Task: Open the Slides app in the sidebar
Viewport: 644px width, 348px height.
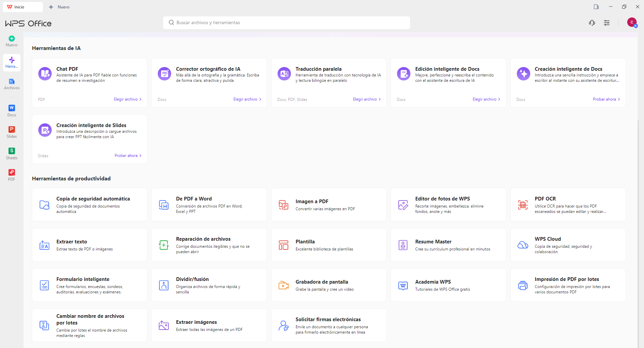Action: (x=12, y=132)
